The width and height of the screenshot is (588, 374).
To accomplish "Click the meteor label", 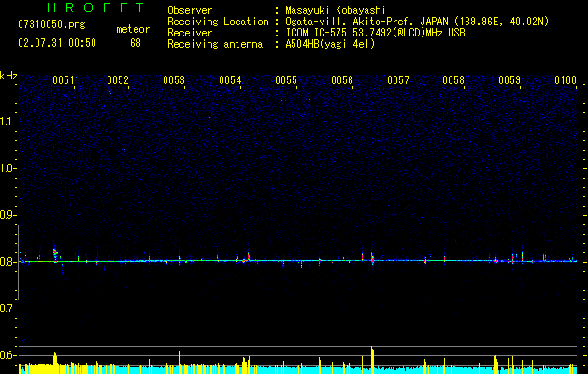I will coord(133,29).
